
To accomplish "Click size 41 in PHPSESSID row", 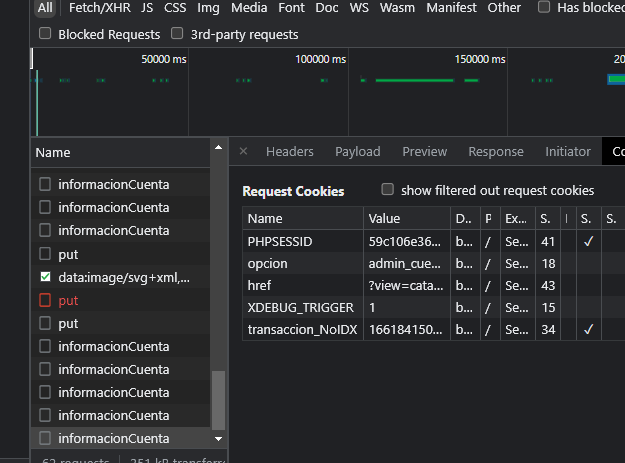I will pyautogui.click(x=548, y=242).
